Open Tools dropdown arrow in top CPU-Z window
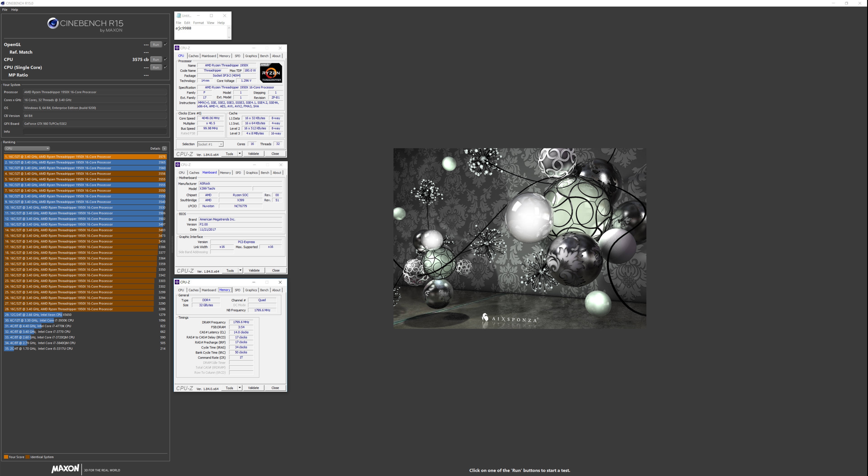 [240, 154]
